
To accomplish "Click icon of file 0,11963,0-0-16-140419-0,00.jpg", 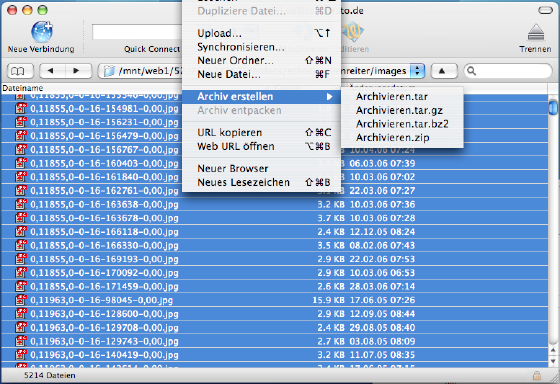I will pyautogui.click(x=21, y=355).
